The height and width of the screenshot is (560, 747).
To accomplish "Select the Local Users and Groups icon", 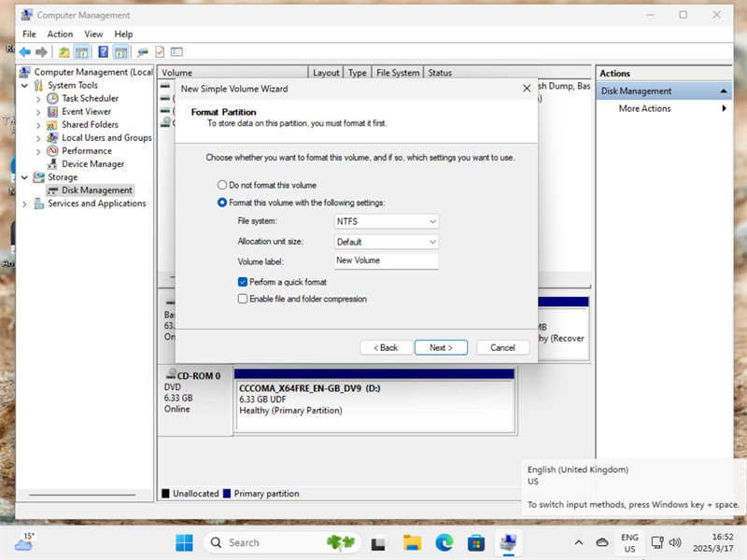I will (52, 137).
